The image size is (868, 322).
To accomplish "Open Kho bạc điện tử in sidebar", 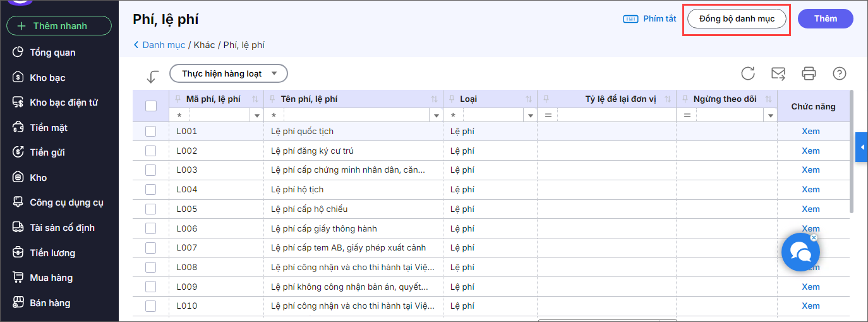I will point(63,102).
